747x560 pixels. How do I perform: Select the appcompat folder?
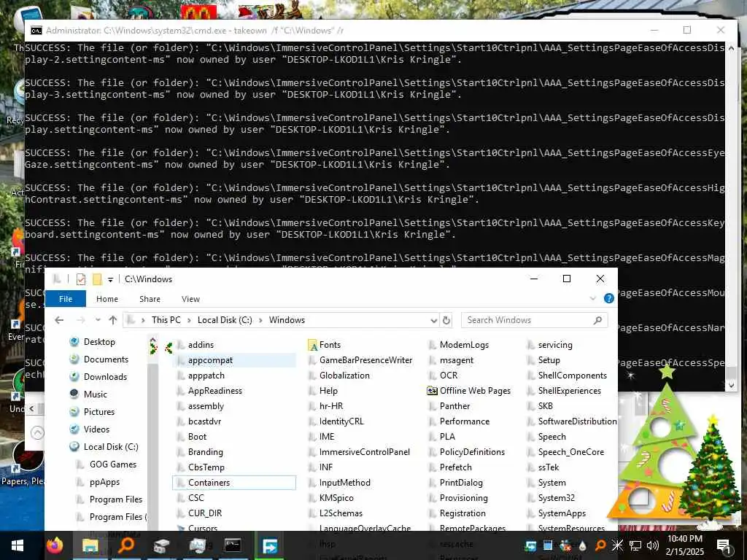(x=210, y=360)
